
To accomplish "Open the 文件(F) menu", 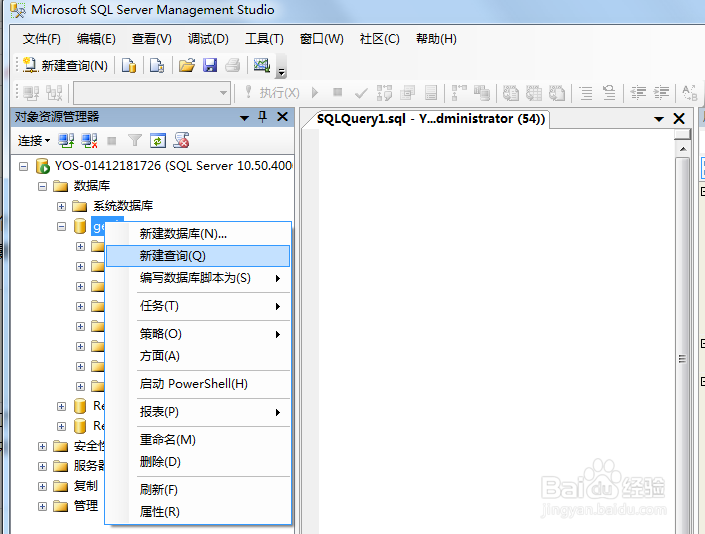I will pos(42,39).
